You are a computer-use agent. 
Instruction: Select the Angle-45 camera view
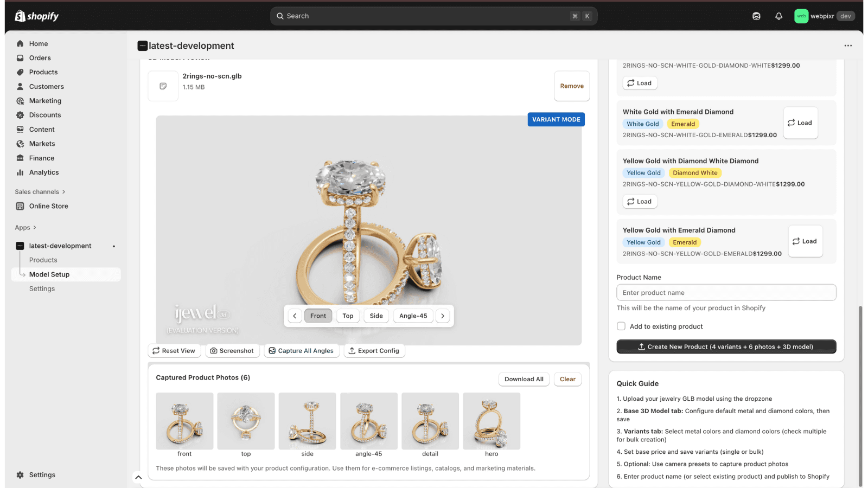(413, 316)
